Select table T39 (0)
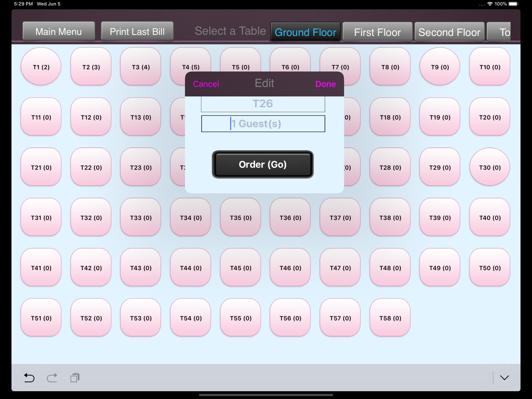Screen dimensions: 532x399 click(440, 217)
